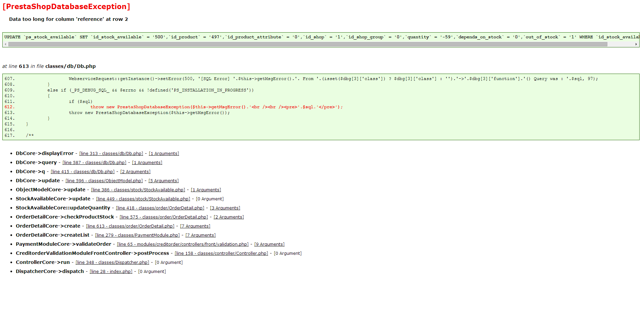Image resolution: width=644 pixels, height=316 pixels.
Task: Open line 65 creditorder validation.php link
Action: tap(183, 244)
